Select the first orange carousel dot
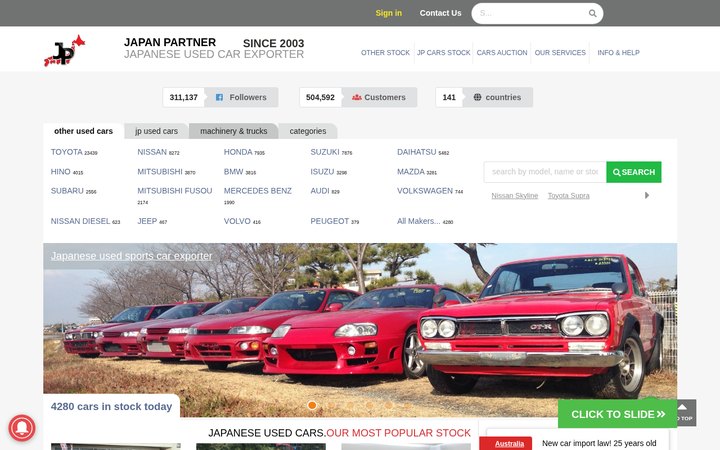The height and width of the screenshot is (450, 720). coord(312,405)
